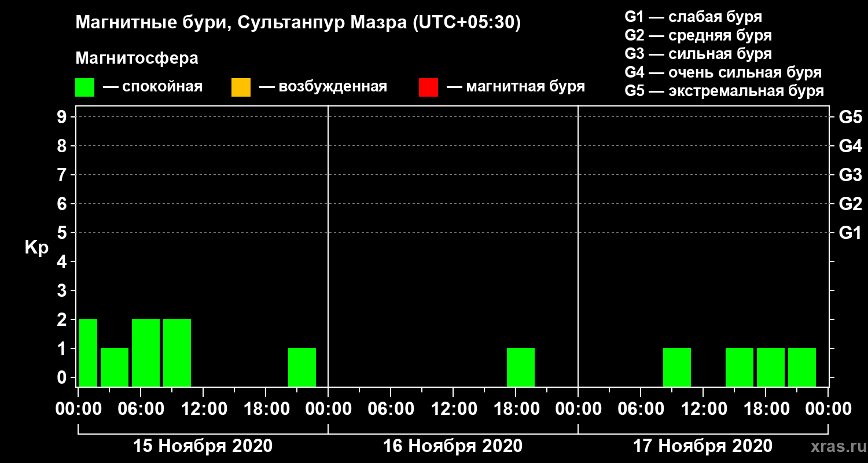Click the 'G2 — средняя буря' legend line
Screen dimensions: 868x463
point(698,35)
